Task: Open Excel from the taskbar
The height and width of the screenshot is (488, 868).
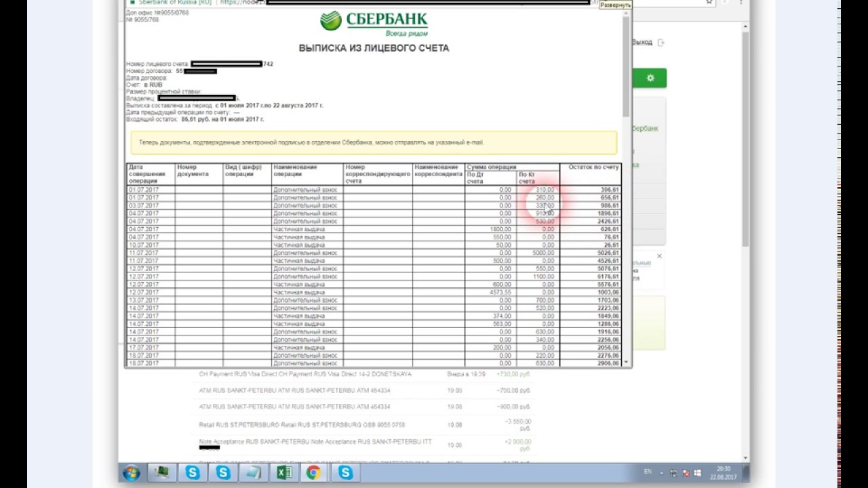Action: click(284, 472)
